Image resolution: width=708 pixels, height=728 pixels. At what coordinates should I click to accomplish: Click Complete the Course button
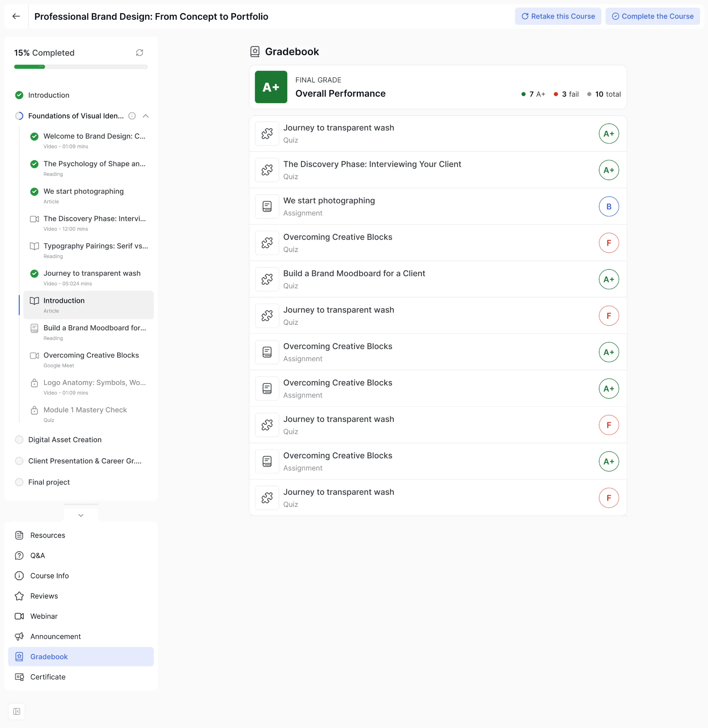pos(652,16)
